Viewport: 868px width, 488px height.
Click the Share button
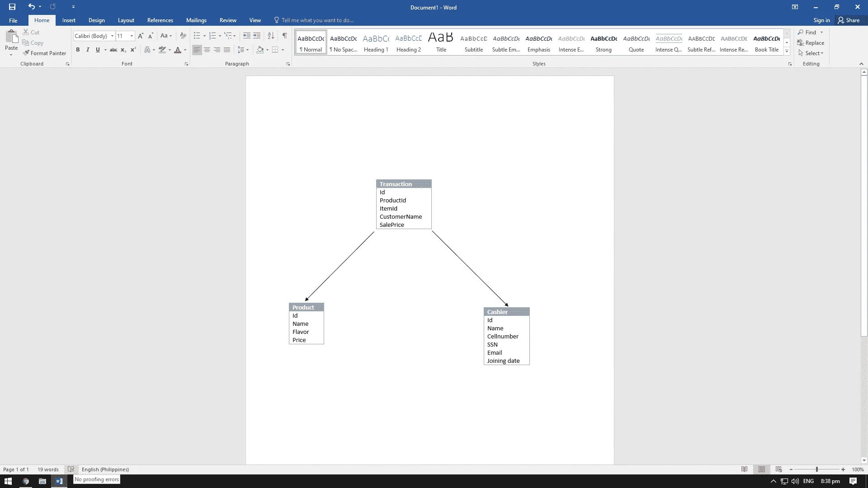click(849, 20)
